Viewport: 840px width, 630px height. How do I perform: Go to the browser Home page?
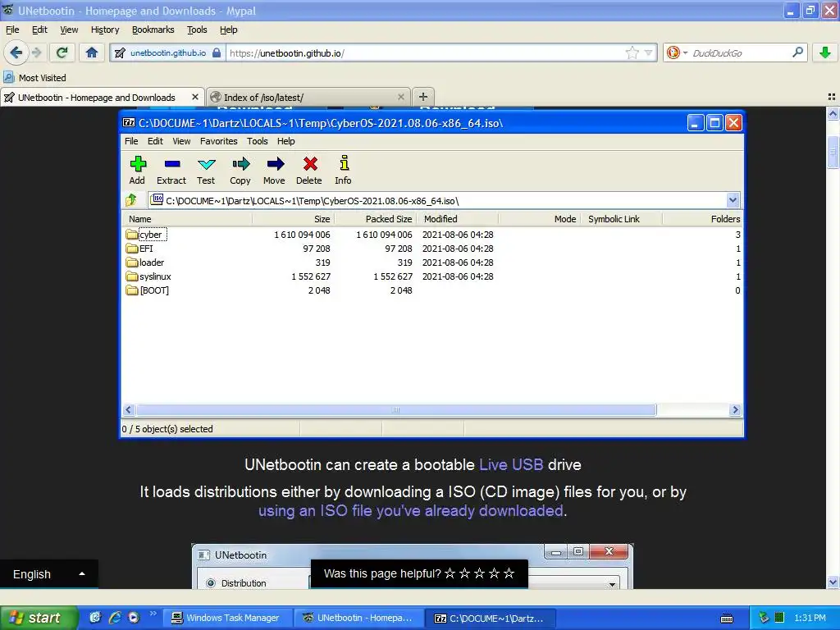[92, 52]
